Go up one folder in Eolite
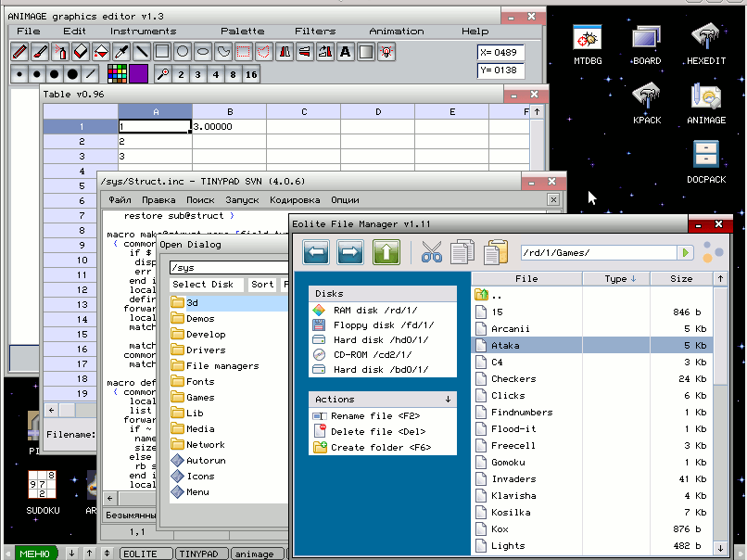The width and height of the screenshot is (747, 560). (x=386, y=251)
